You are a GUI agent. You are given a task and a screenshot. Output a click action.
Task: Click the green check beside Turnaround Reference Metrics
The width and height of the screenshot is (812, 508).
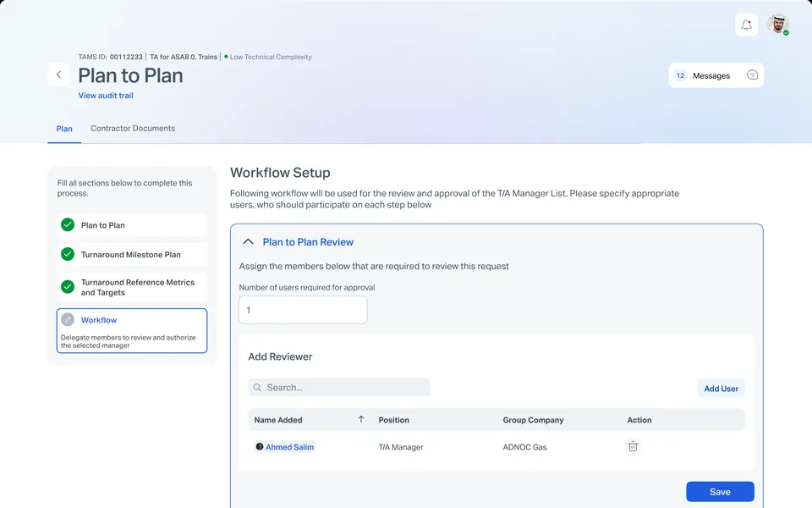point(68,287)
